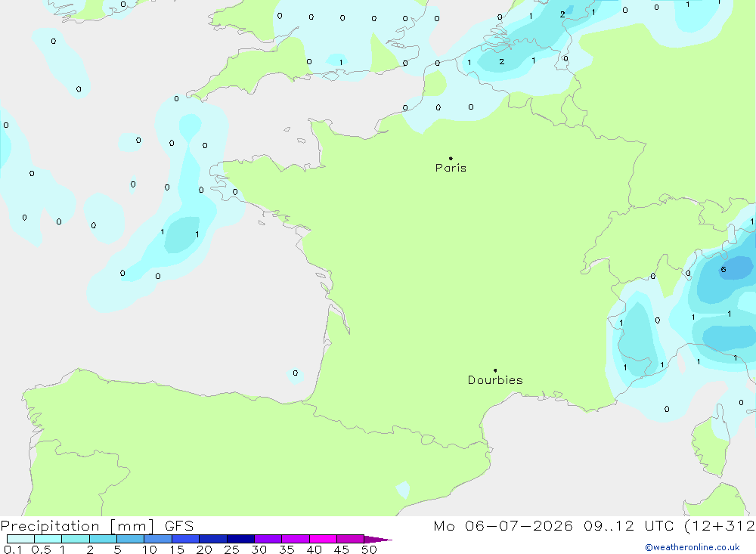Select the Dourbies city label
Screen dimensions: 756x554
coord(495,380)
